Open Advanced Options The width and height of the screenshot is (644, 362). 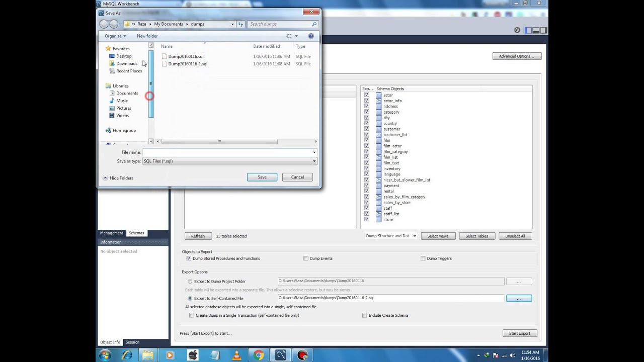click(x=517, y=56)
